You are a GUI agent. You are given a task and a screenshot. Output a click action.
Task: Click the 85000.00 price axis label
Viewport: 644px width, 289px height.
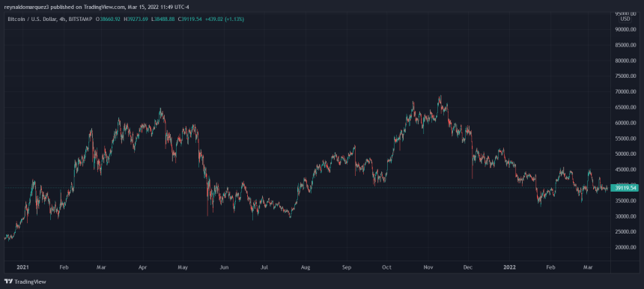click(x=625, y=45)
